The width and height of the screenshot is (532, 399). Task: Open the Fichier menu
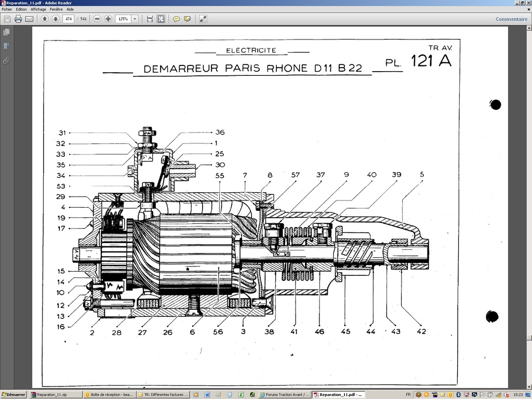[x=7, y=9]
